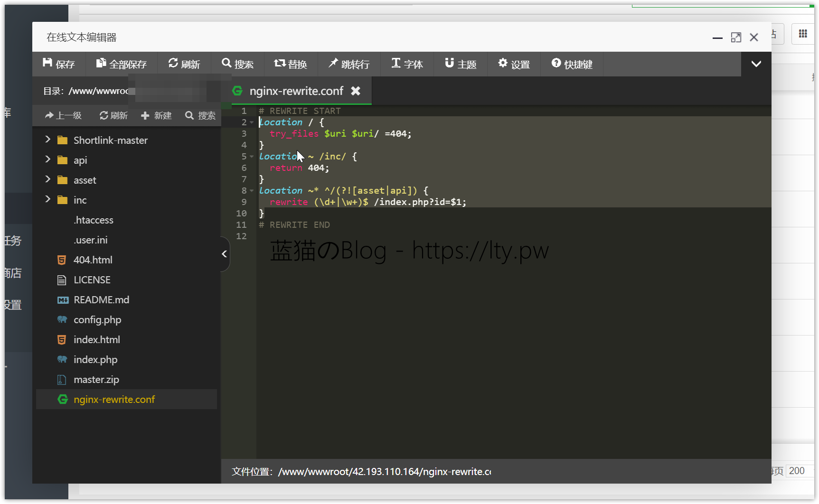Show the Shortcuts (快捷键) help
819x504 pixels.
point(556,63)
